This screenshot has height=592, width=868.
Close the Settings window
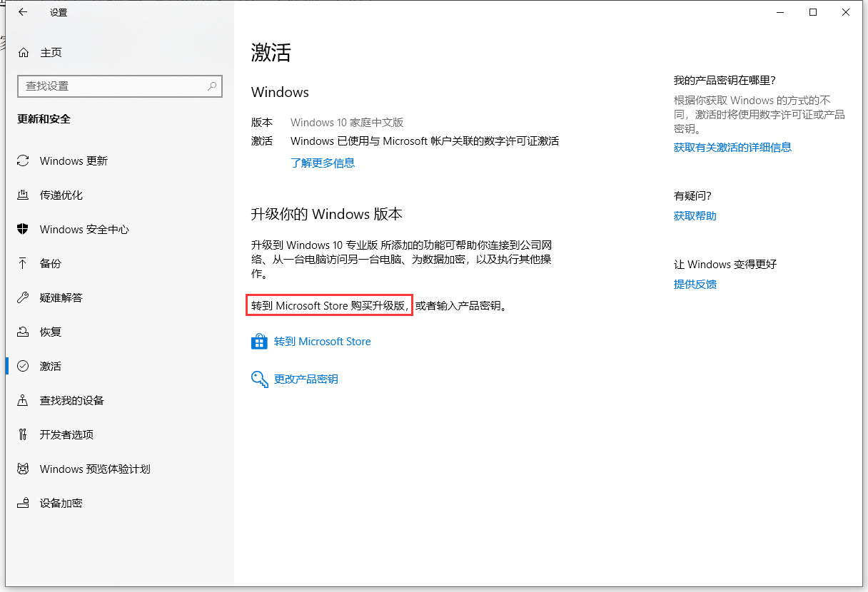tap(846, 12)
